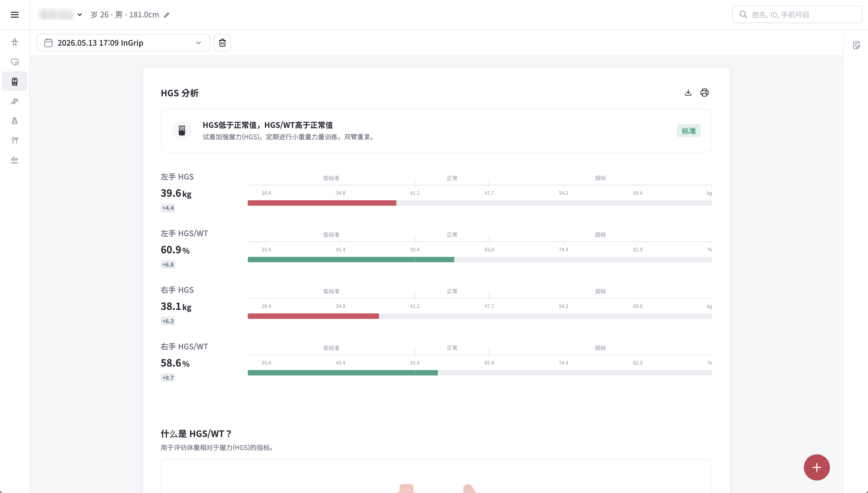
Task: Open the scale device sidebar icon
Action: coord(15,121)
